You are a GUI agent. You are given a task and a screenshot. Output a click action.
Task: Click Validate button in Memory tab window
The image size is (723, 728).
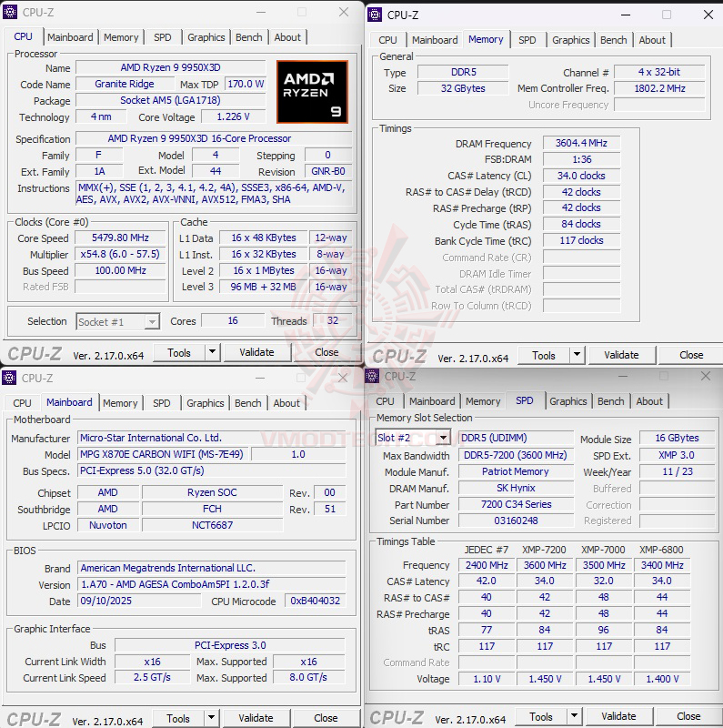point(621,355)
